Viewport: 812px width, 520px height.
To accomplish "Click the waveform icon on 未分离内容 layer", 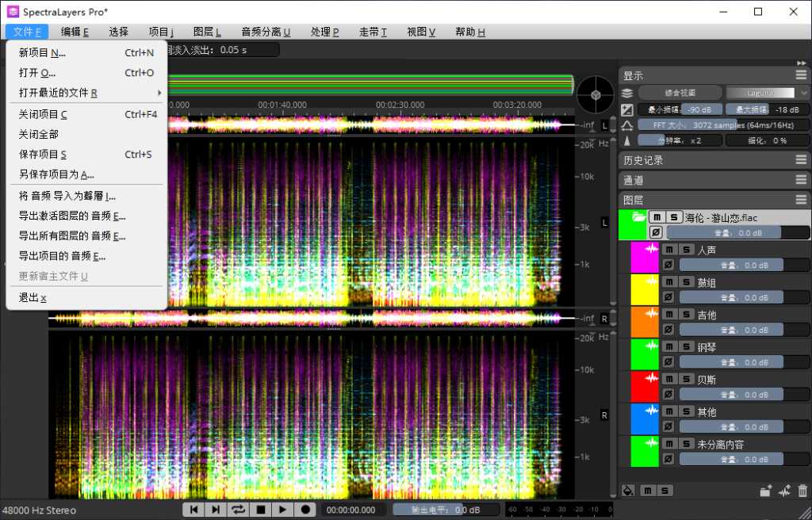I will [652, 443].
